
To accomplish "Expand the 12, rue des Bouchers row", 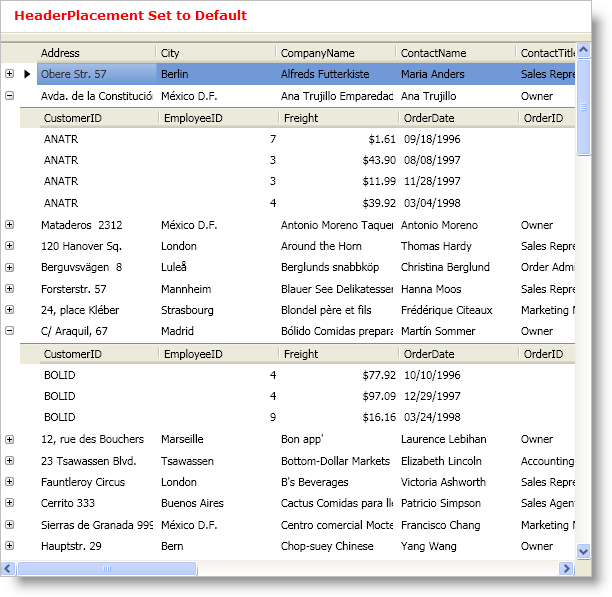I will coord(10,439).
